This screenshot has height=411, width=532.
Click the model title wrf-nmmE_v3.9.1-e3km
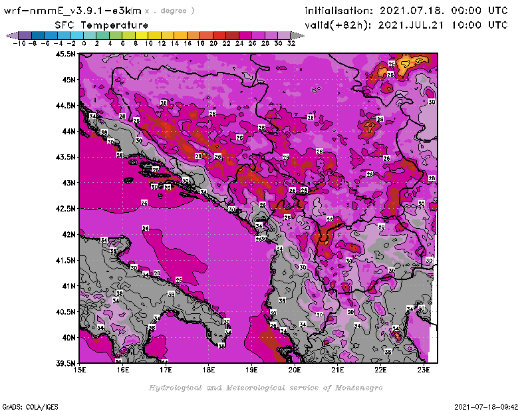[x=72, y=11]
